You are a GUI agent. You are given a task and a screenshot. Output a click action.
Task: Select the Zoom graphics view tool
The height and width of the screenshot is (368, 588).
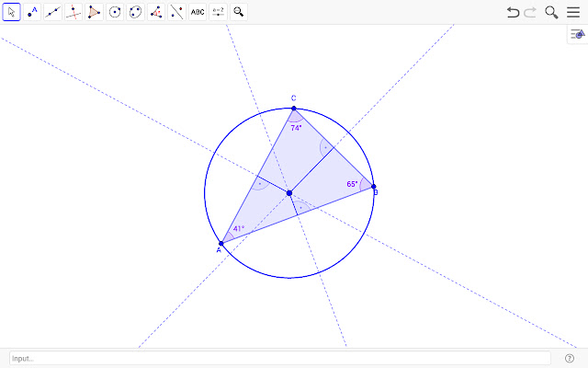[x=239, y=12]
